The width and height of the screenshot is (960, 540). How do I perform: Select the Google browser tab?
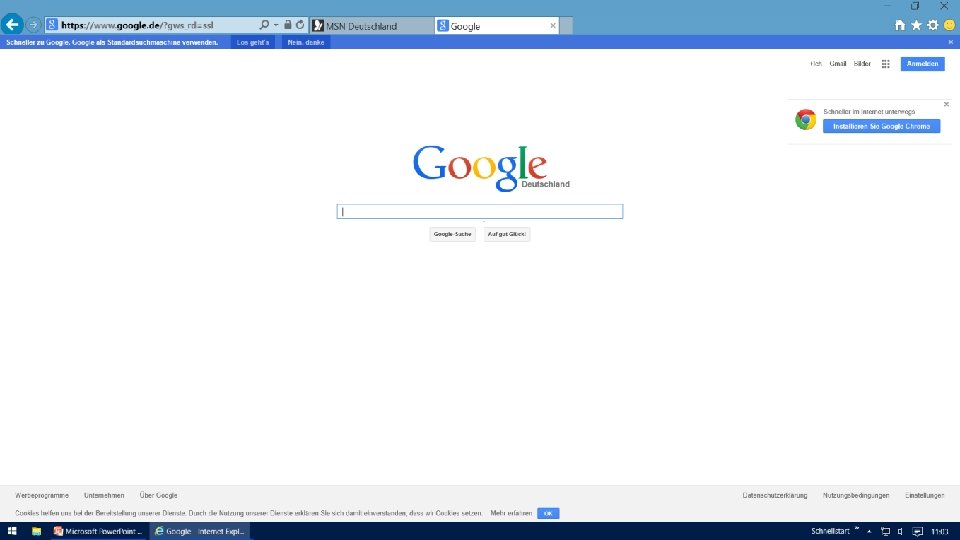[x=497, y=26]
